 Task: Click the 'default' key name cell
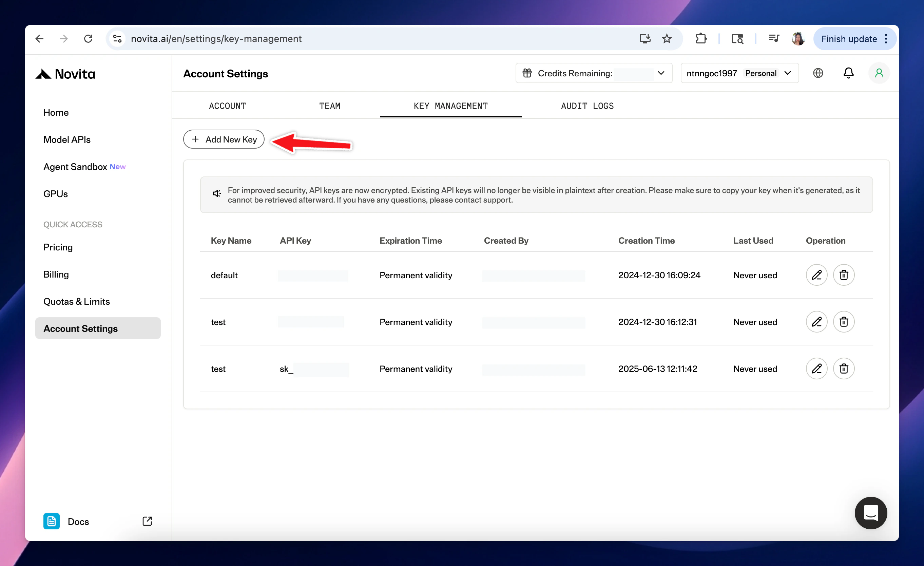tap(224, 275)
